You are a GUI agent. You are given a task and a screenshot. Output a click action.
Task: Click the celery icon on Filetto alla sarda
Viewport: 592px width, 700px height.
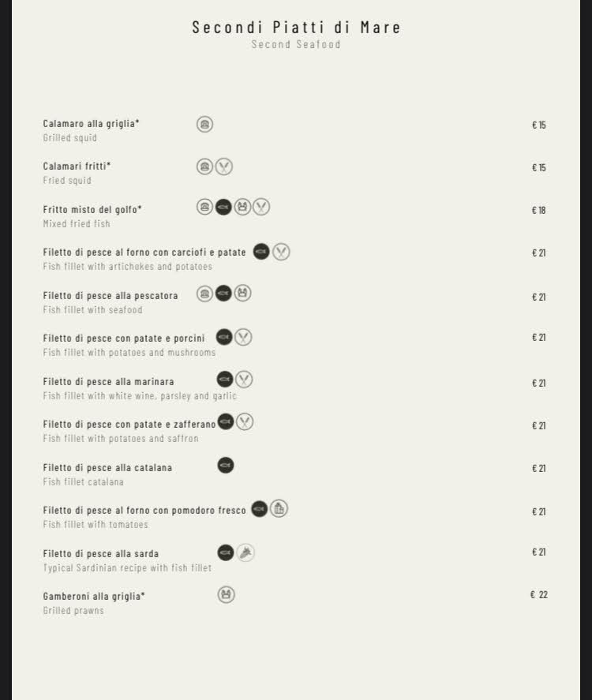point(245,552)
